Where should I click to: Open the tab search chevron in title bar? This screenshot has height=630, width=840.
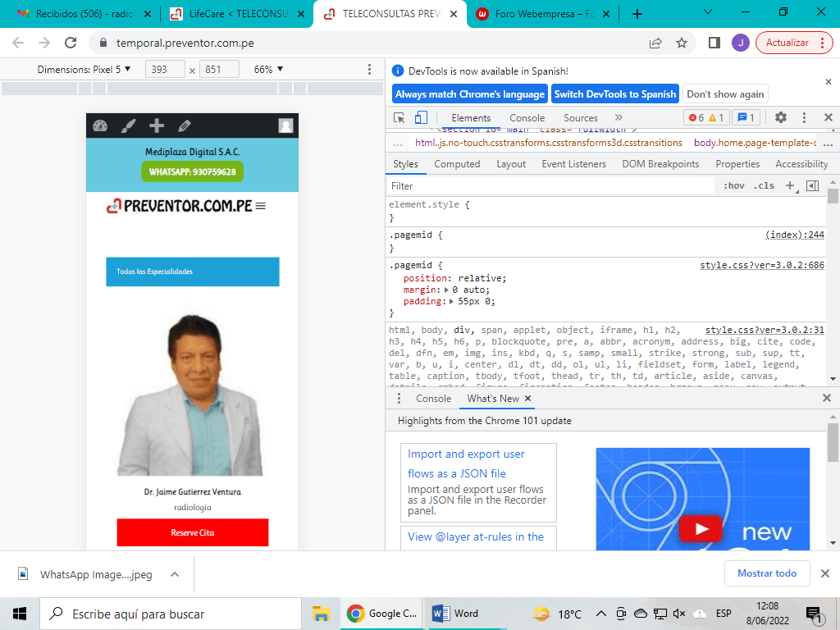(x=707, y=11)
